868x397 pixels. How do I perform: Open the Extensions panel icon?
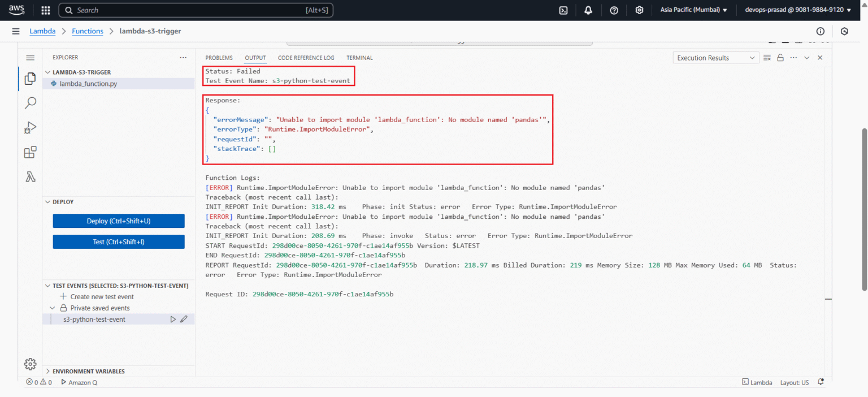click(x=30, y=152)
